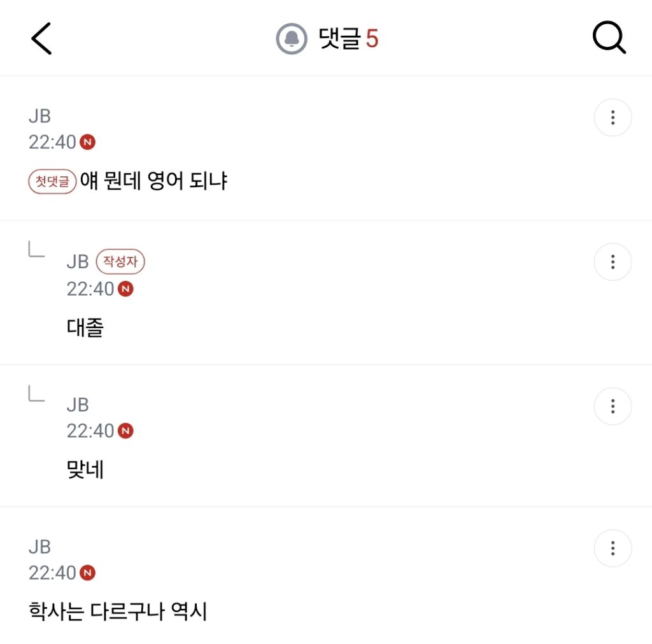Tap the 22:40 timestamp above "학사는 다르구나 역시"
Screen dimensions: 652x644
point(52,573)
